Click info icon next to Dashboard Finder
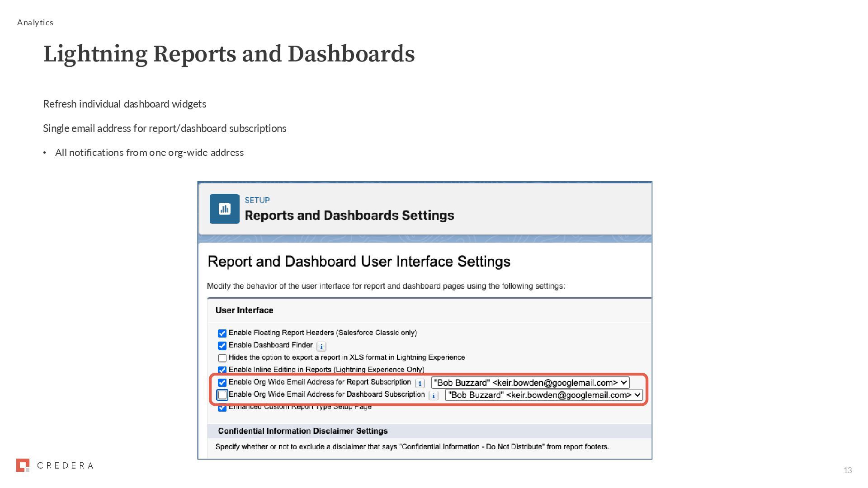This screenshot has width=868, height=488. (321, 347)
